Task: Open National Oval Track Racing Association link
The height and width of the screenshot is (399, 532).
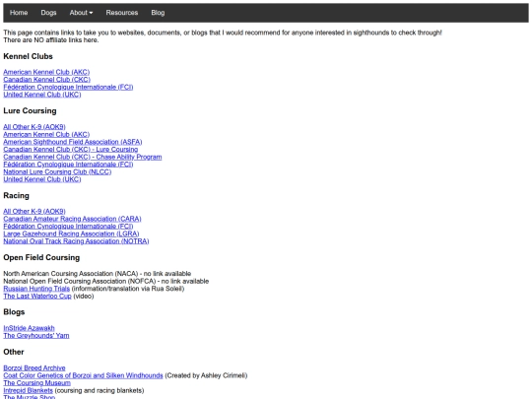Action: pyautogui.click(x=76, y=241)
